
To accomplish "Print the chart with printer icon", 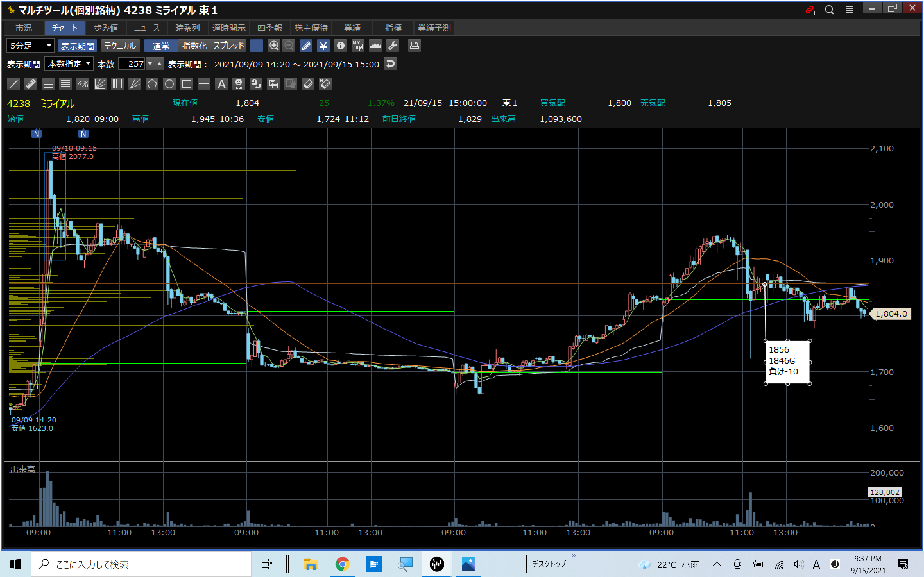I will (x=414, y=46).
